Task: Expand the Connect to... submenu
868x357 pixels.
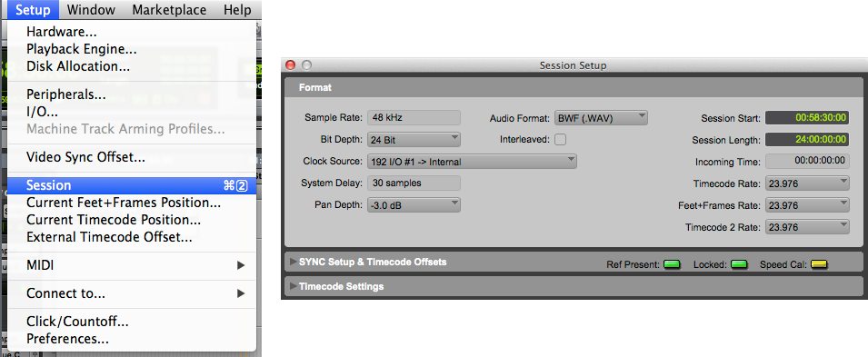Action: tap(131, 293)
